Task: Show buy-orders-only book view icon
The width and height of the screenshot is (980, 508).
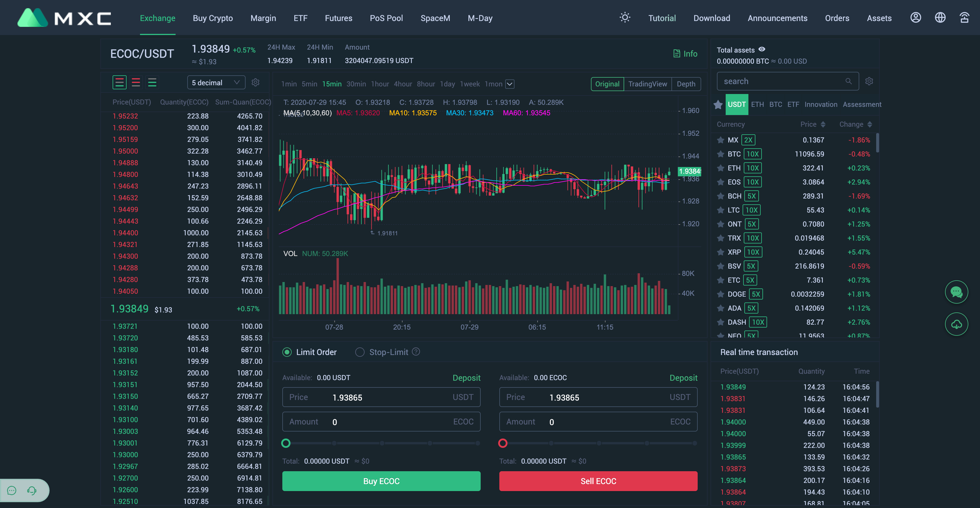Action: pyautogui.click(x=152, y=82)
